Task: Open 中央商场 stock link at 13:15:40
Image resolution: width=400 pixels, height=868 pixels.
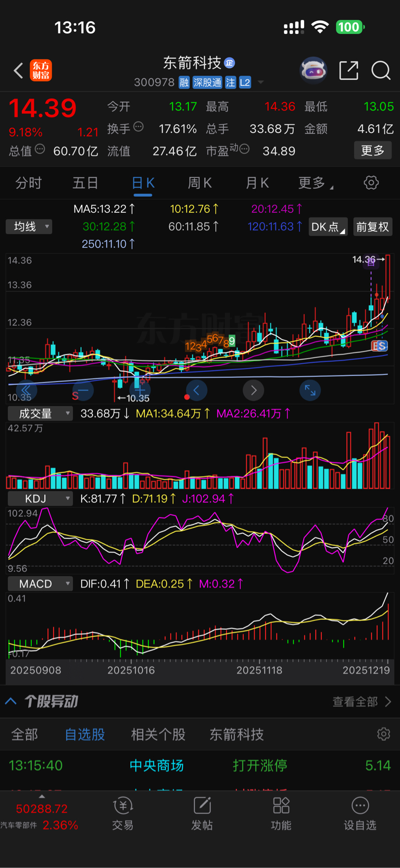Action: (156, 765)
